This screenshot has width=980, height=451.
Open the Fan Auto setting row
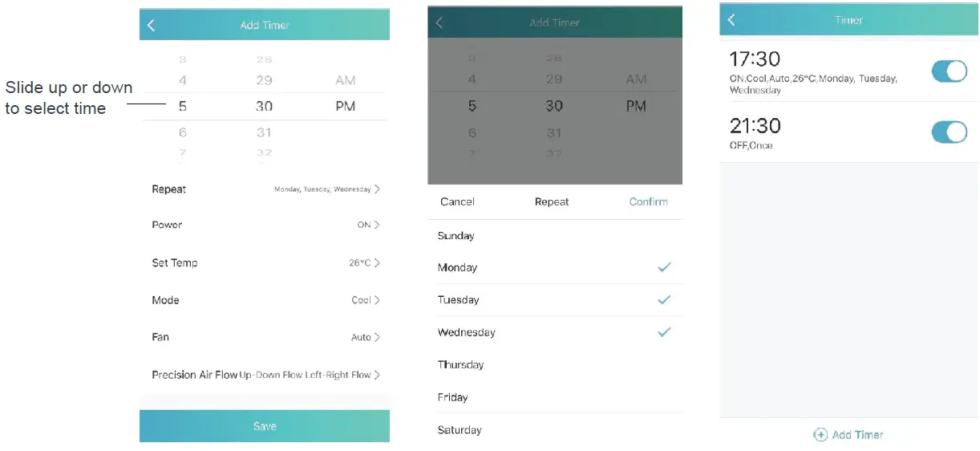click(265, 337)
